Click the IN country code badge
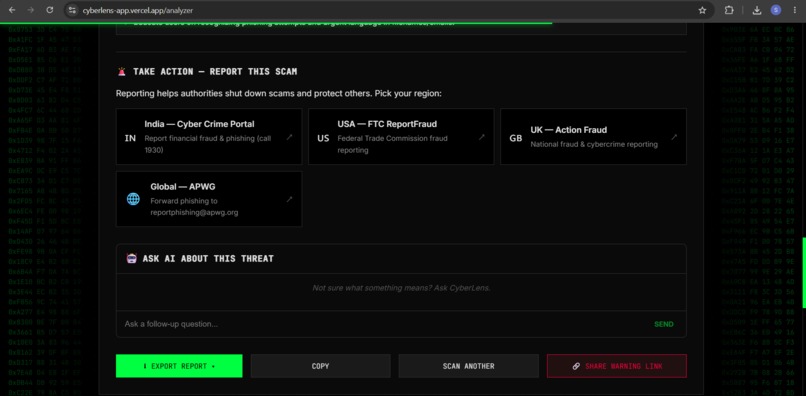 [x=130, y=138]
